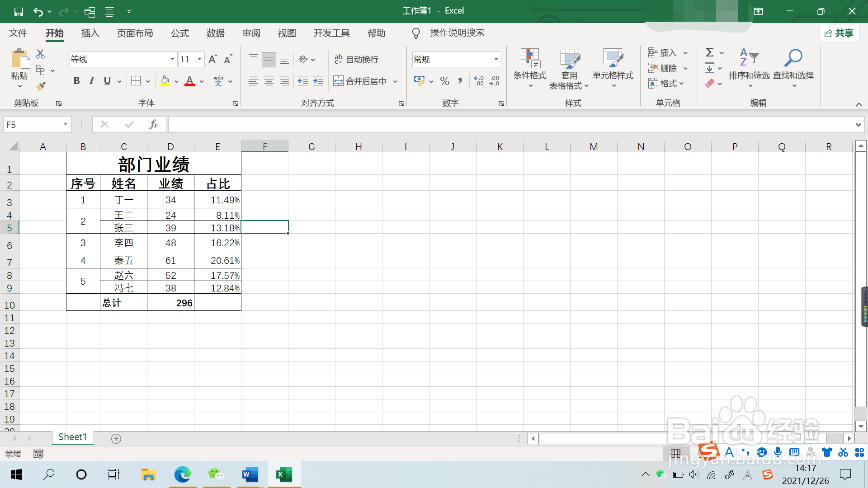
Task: Toggle Wrap Text (自动换行)
Action: coord(356,59)
